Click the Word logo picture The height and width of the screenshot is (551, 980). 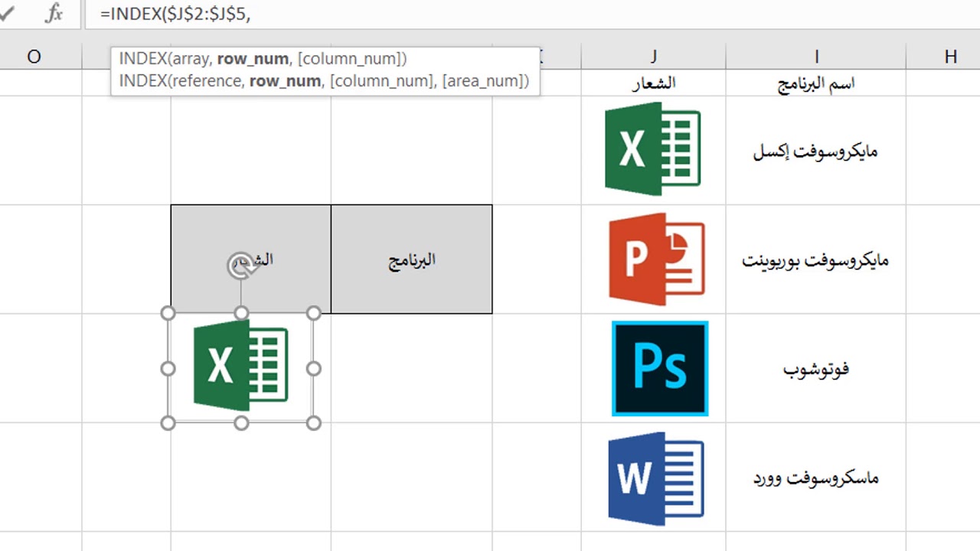[x=655, y=478]
